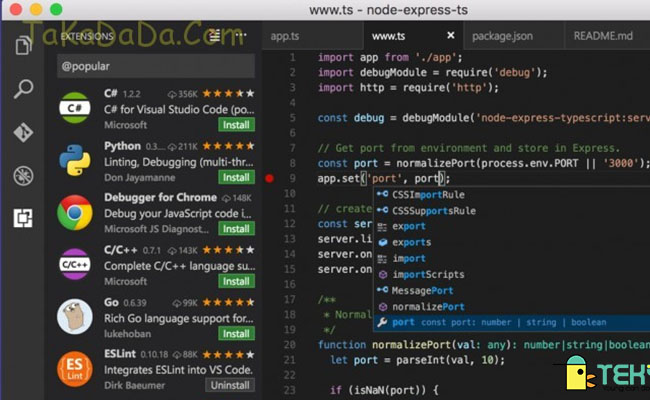Click publisher name Don Jayamanne

point(140,178)
